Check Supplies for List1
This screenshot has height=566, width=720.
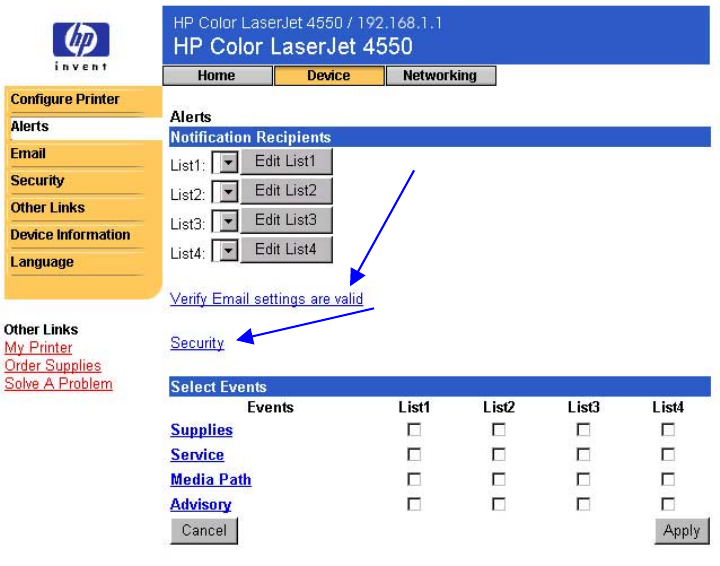[414, 430]
